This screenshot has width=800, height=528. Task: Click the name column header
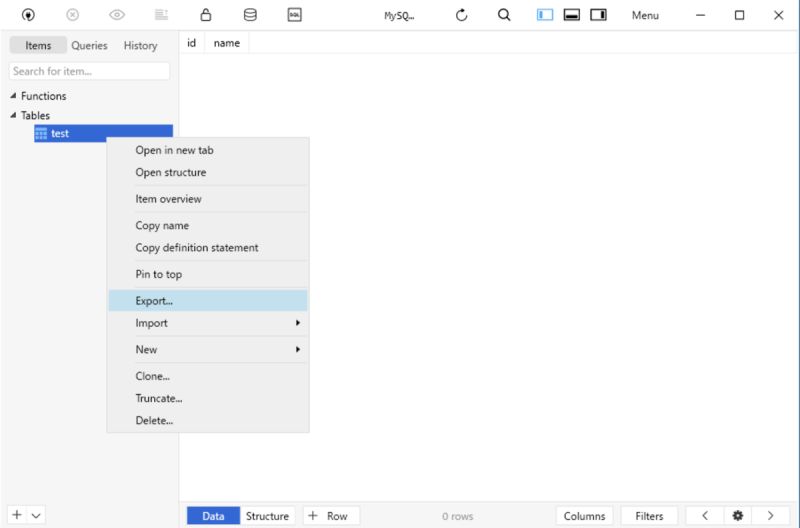click(227, 43)
